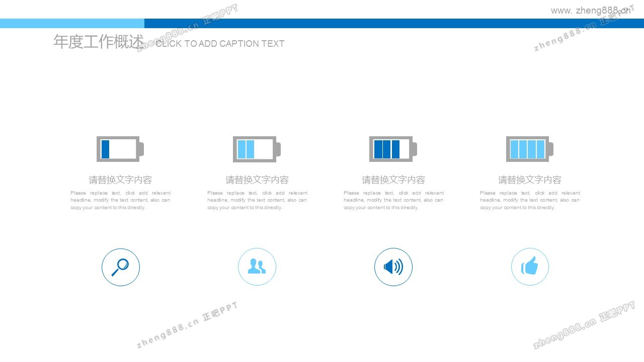Select the light-blue segment of header bar
The height and width of the screenshot is (362, 644).
72,23
